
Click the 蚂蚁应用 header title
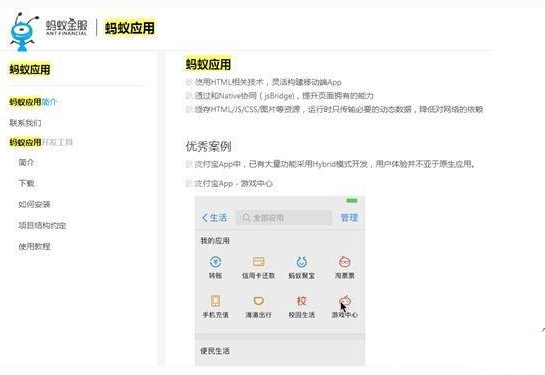(x=130, y=28)
